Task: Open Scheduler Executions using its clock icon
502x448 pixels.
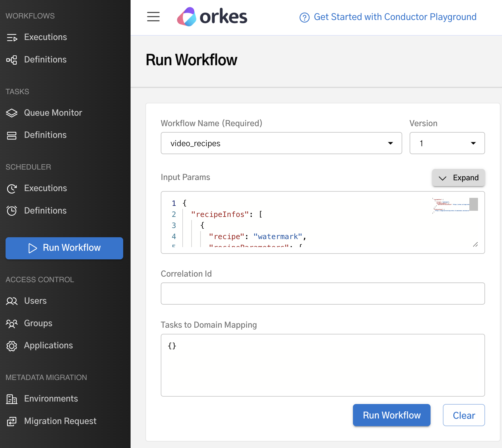Action: point(12,188)
